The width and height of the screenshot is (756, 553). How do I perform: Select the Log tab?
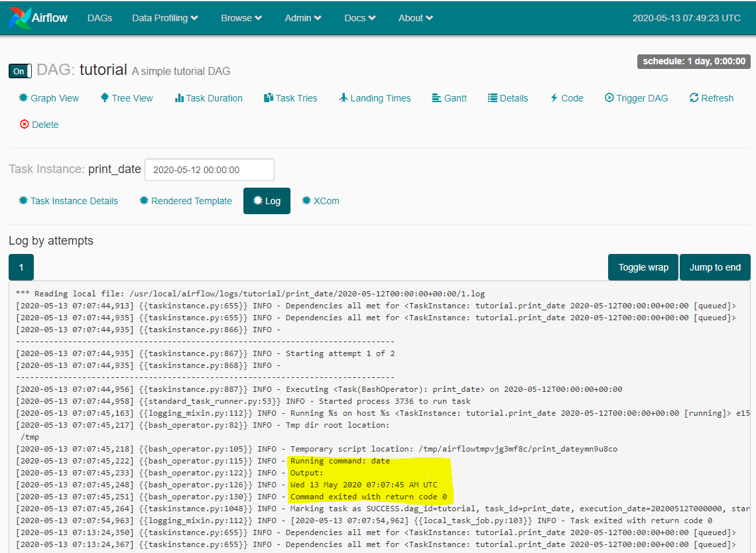[x=267, y=200]
